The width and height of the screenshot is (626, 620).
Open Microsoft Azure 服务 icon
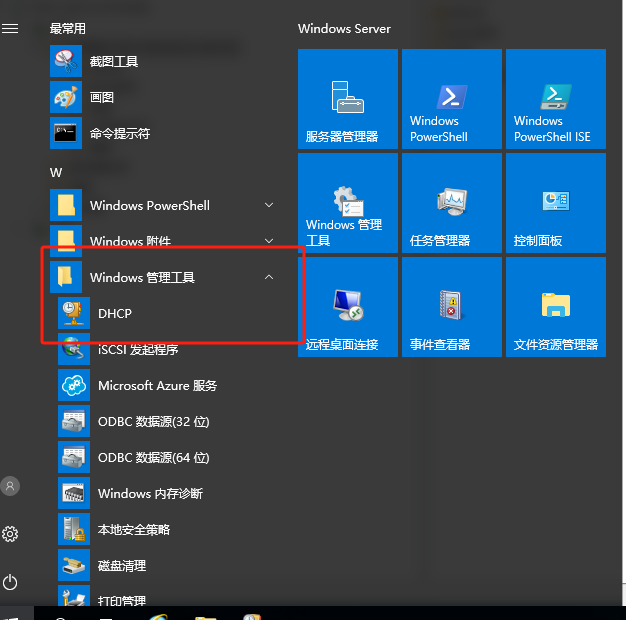pos(74,385)
